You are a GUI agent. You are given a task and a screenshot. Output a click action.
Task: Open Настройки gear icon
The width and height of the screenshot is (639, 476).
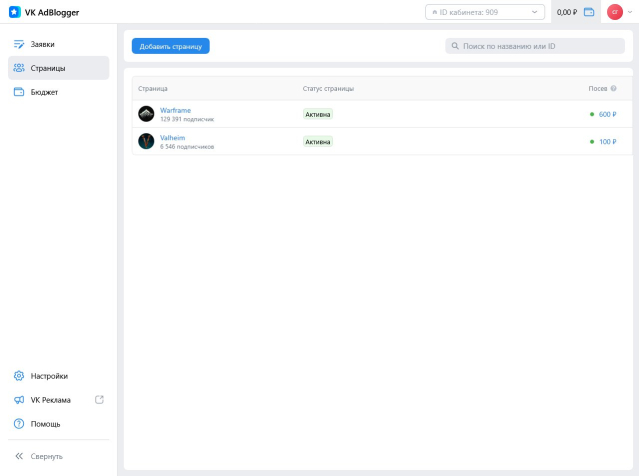[19, 376]
